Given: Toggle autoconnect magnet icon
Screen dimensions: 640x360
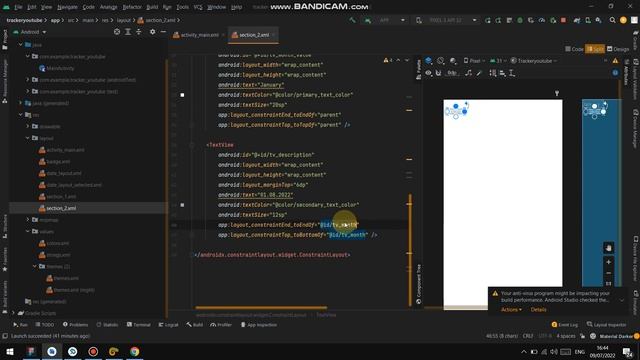Looking at the screenshot, I should pos(438,73).
